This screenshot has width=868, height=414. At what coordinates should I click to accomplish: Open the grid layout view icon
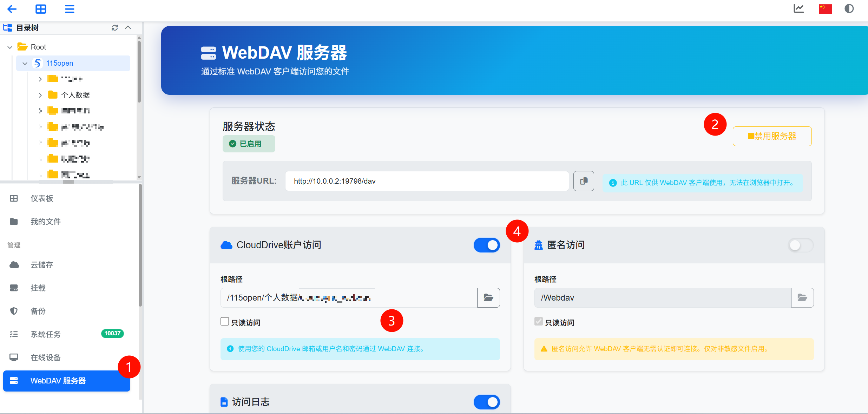(x=41, y=9)
